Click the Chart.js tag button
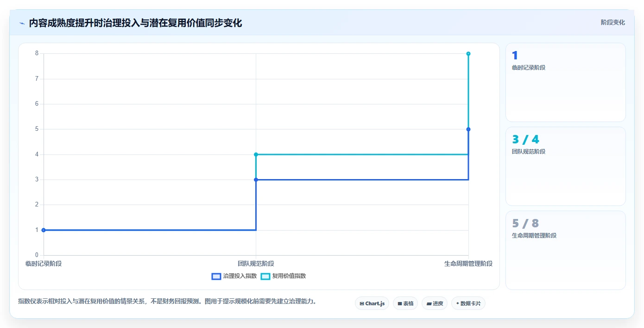Image resolution: width=644 pixels, height=328 pixels. (372, 303)
